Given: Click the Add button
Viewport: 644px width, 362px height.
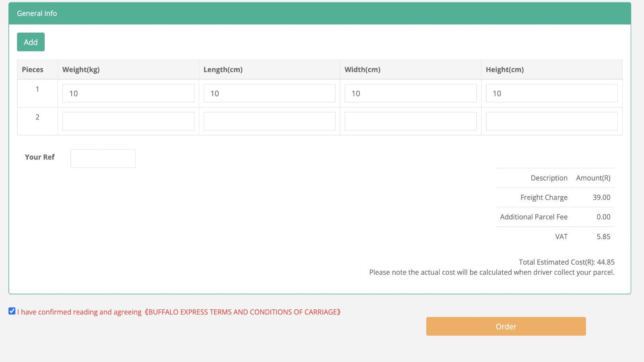Looking at the screenshot, I should click(x=31, y=42).
